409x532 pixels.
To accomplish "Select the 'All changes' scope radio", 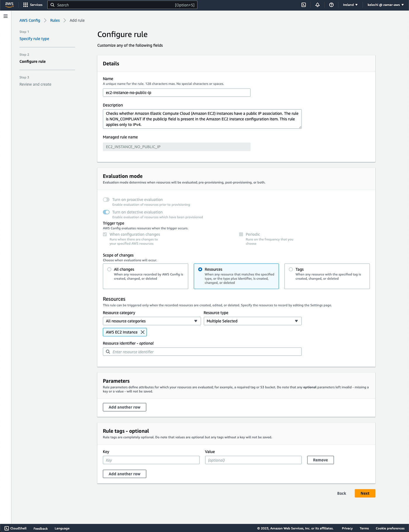I will [109, 270].
